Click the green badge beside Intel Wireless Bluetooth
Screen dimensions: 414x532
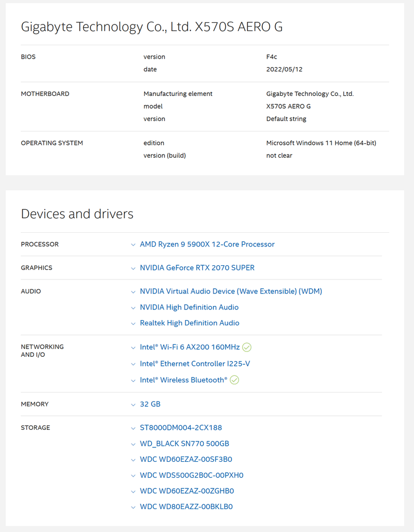[234, 380]
